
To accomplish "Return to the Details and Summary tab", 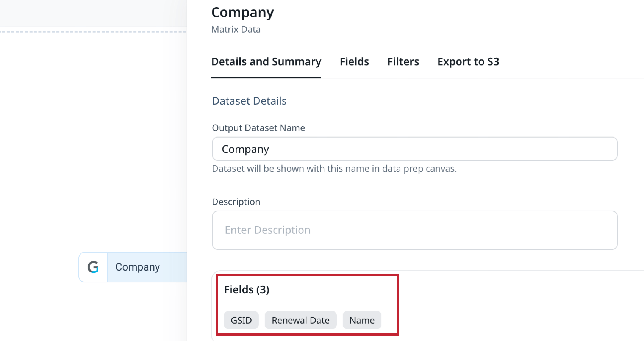I will point(266,61).
